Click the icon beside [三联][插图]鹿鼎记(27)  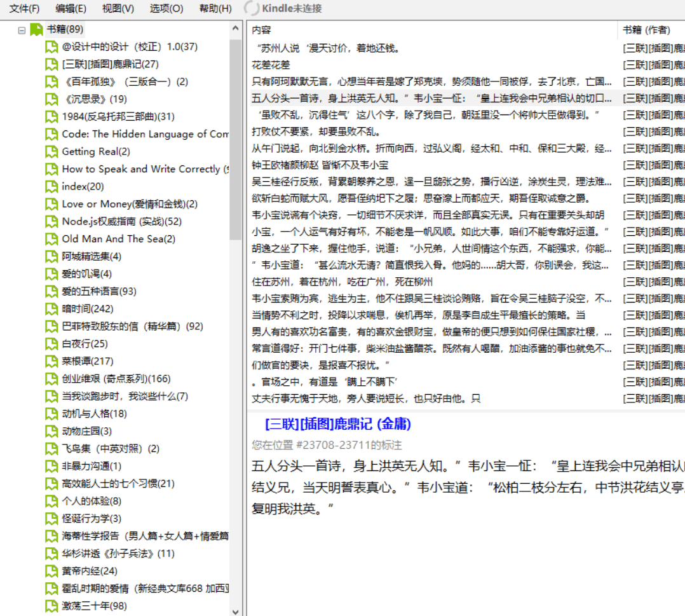pyautogui.click(x=51, y=64)
